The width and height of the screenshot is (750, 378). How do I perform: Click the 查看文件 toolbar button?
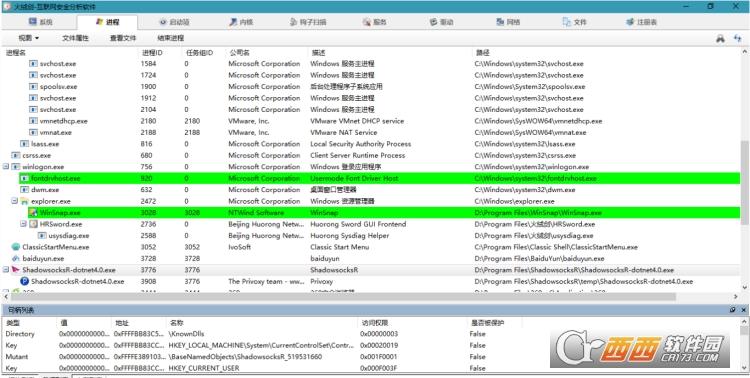pyautogui.click(x=123, y=38)
